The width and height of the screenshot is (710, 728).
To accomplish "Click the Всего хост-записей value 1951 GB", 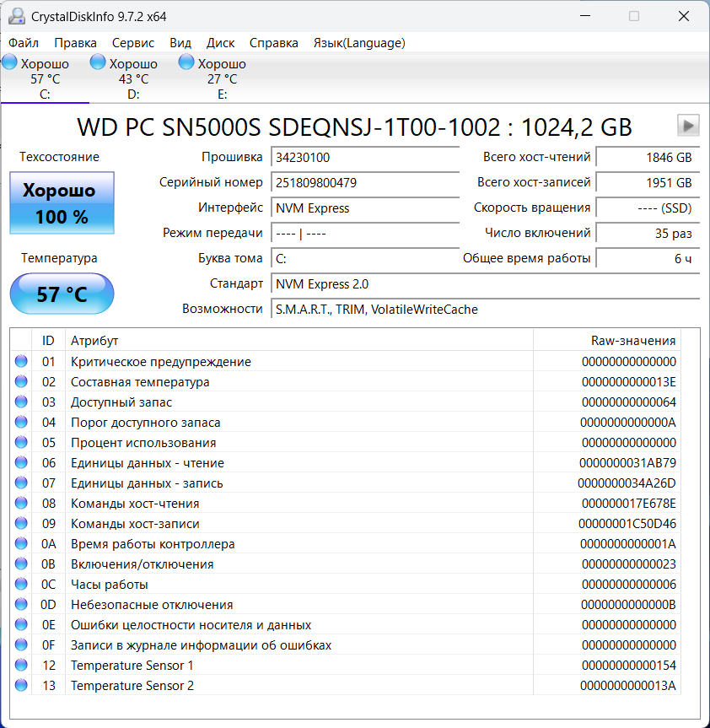I will point(648,182).
